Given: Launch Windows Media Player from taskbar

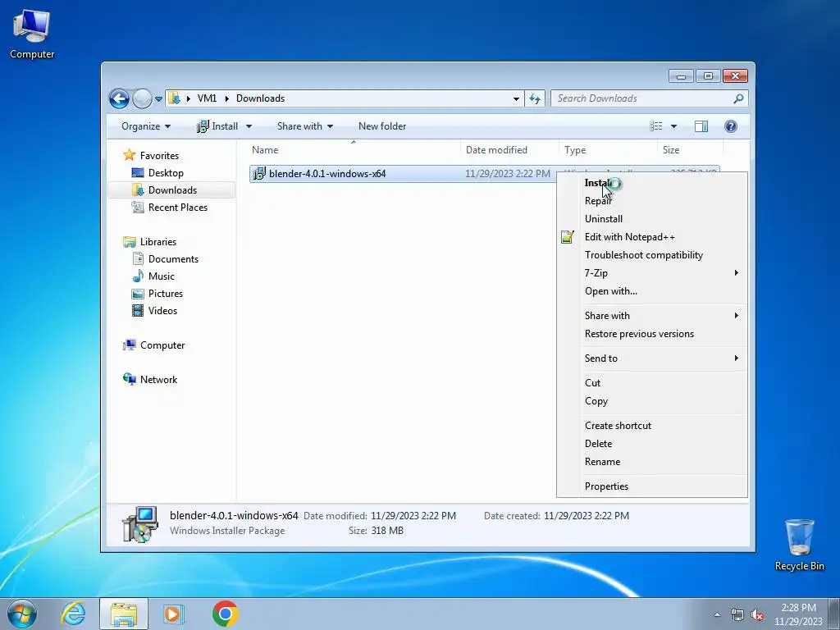Looking at the screenshot, I should (173, 614).
